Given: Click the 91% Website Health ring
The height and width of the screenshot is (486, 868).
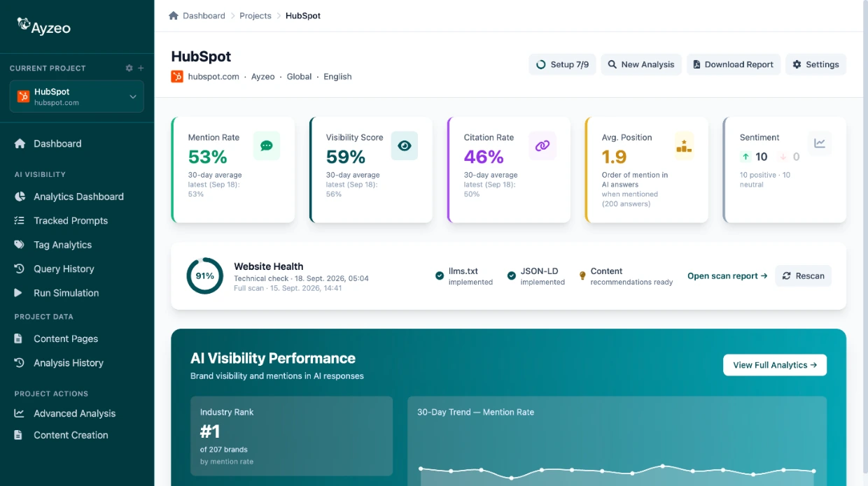Looking at the screenshot, I should 204,276.
